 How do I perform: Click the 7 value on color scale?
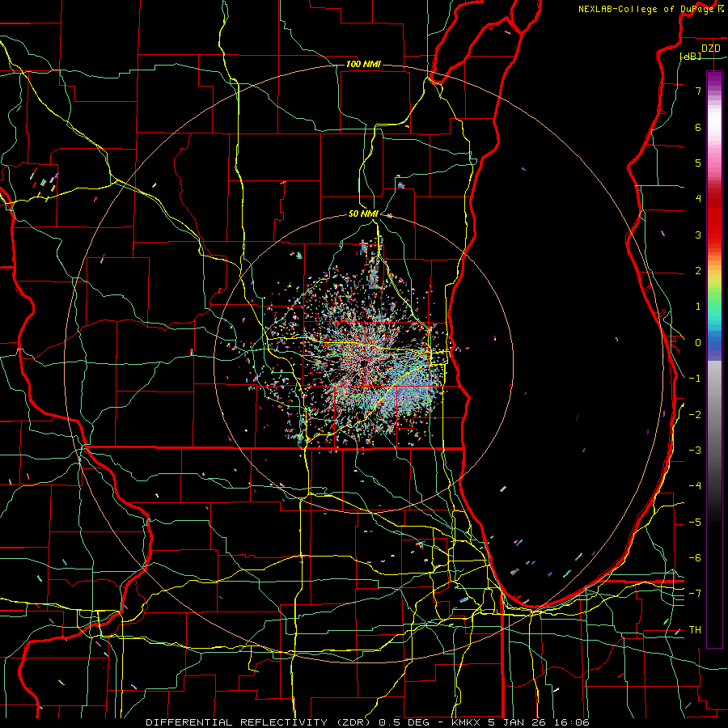[x=698, y=91]
